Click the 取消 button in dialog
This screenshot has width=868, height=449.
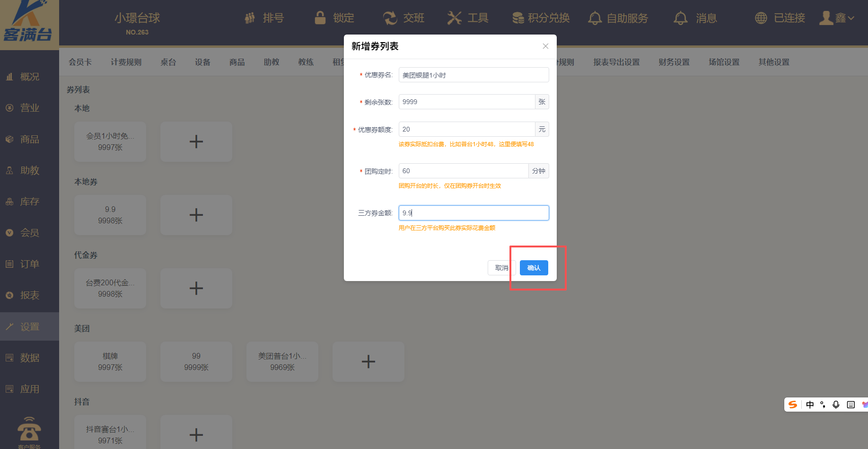coord(501,268)
